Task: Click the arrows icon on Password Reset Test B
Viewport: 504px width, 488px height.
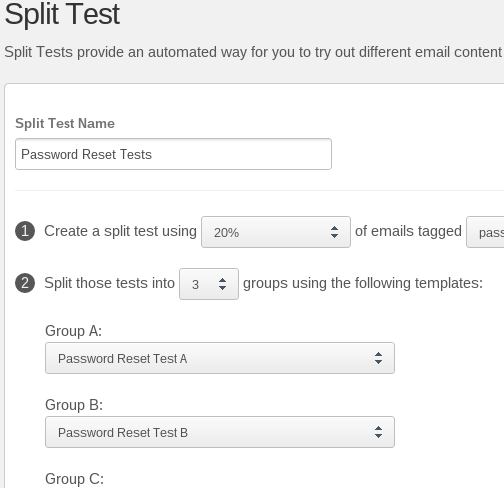Action: coord(378,432)
